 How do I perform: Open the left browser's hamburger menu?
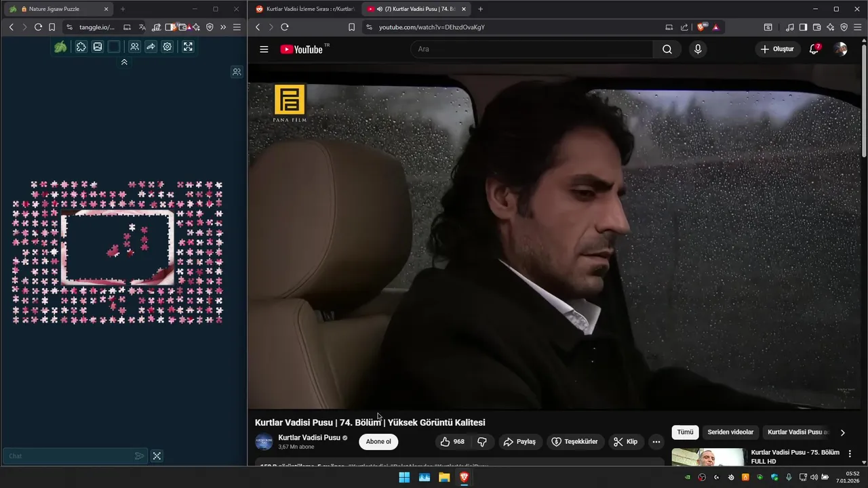[x=237, y=27]
